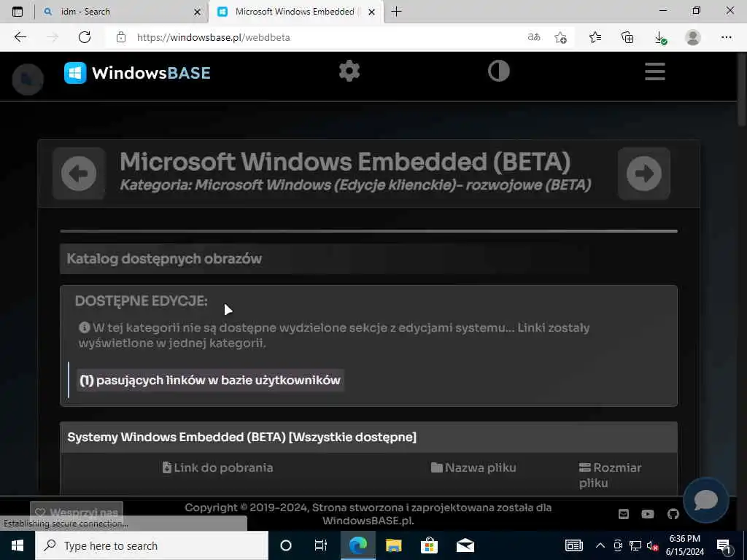Switch to the idm - Search tab
Image resolution: width=747 pixels, height=560 pixels.
click(122, 12)
